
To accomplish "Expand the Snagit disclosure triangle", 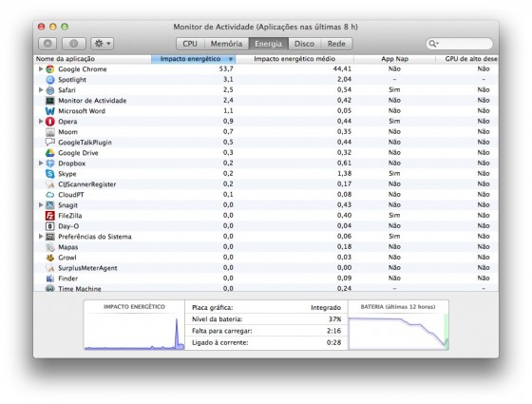I will [x=41, y=205].
